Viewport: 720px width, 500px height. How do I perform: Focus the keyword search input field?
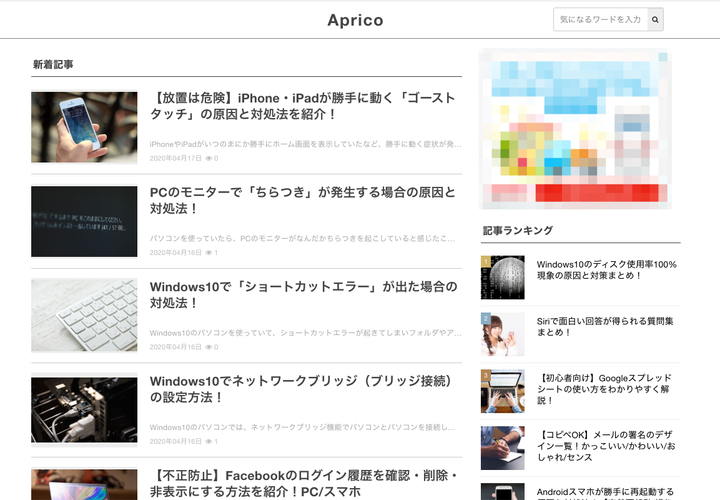click(601, 19)
